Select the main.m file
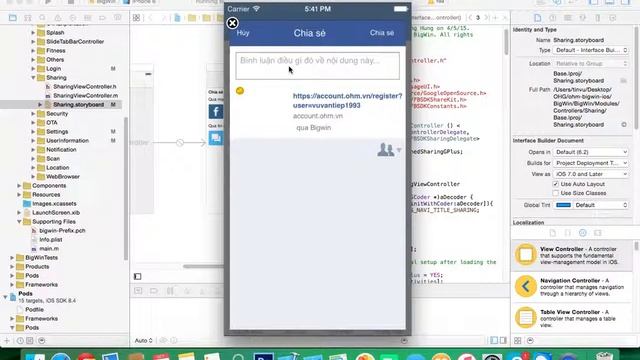 tap(49, 249)
